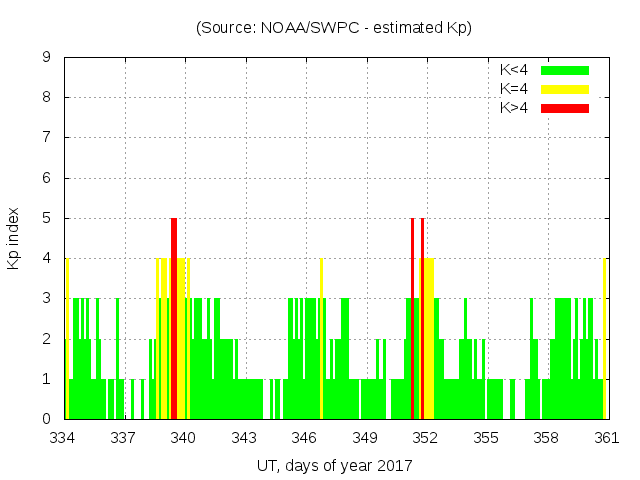Click the 'UT, days of year 2017' axis label

334,465
